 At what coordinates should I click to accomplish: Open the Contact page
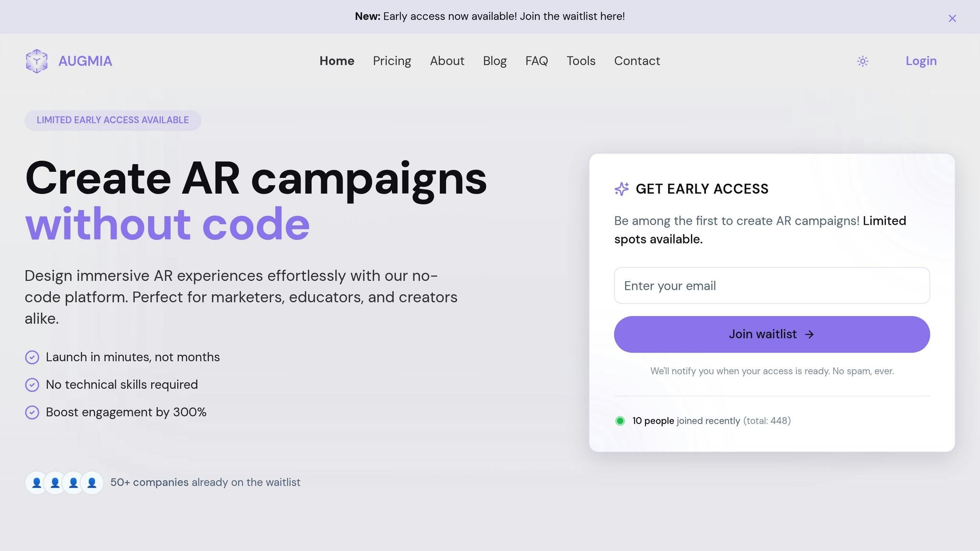tap(637, 61)
